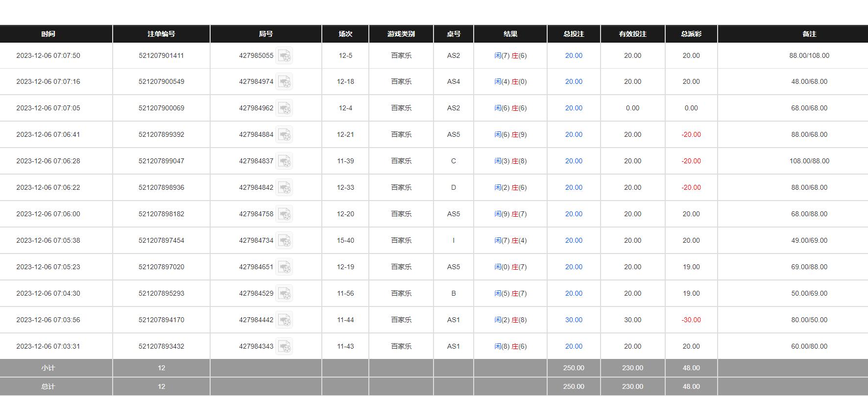This screenshot has height=407, width=868.
Task: Open blue 20.00 bet link for order 521207901411
Action: [x=574, y=56]
